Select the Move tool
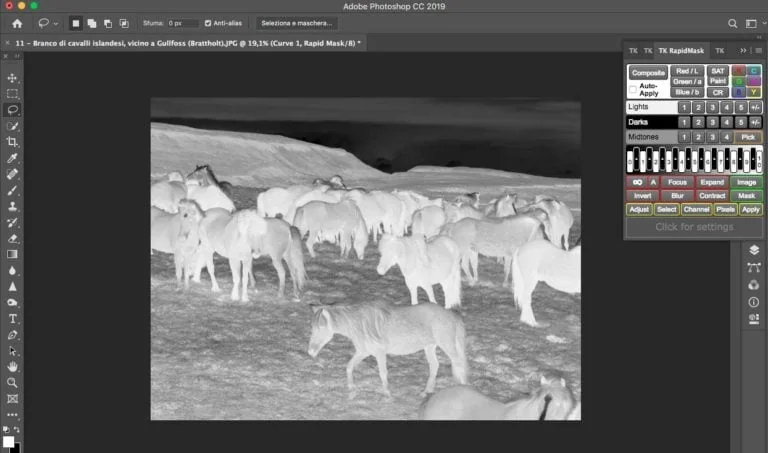Image resolution: width=768 pixels, height=453 pixels. (x=13, y=78)
